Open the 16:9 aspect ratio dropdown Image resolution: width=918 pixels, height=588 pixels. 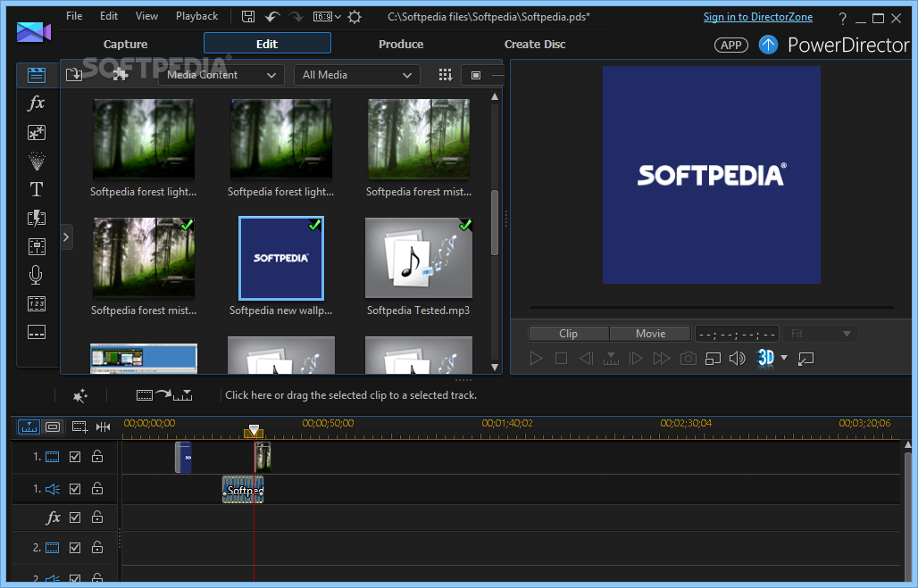click(327, 17)
